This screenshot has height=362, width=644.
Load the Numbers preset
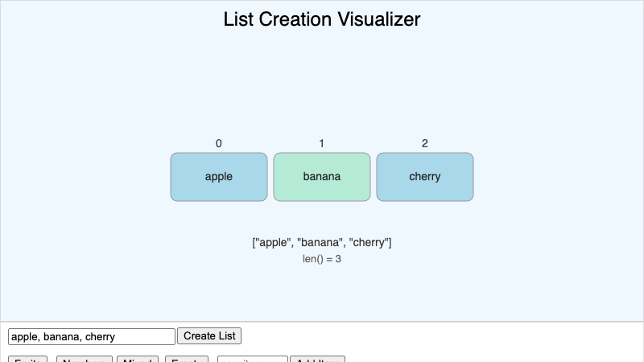click(85, 360)
